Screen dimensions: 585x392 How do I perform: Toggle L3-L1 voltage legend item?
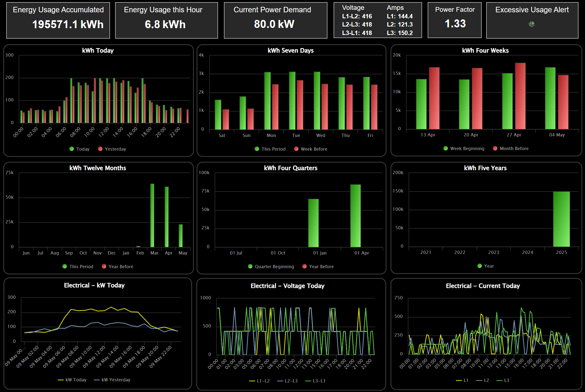pyautogui.click(x=315, y=381)
